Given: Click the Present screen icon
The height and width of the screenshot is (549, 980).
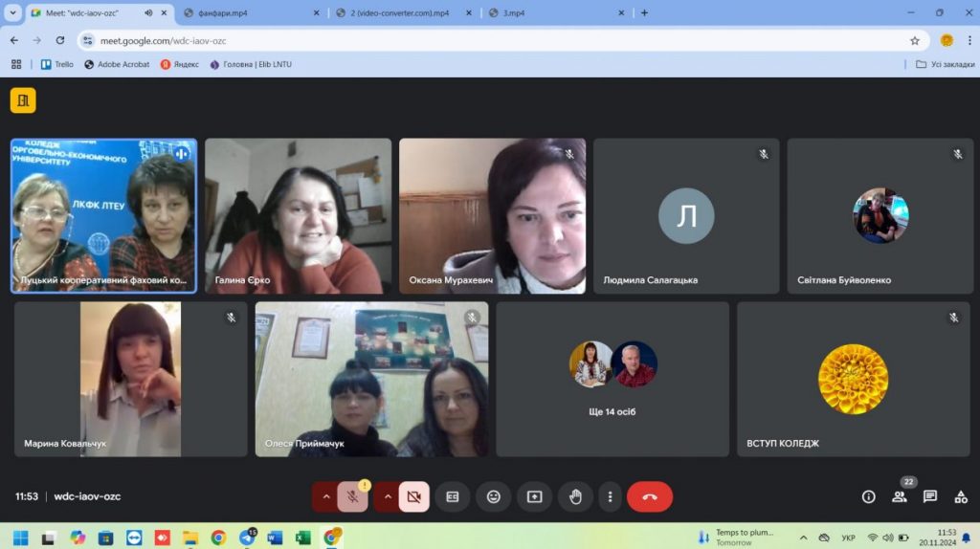Looking at the screenshot, I should pyautogui.click(x=534, y=497).
